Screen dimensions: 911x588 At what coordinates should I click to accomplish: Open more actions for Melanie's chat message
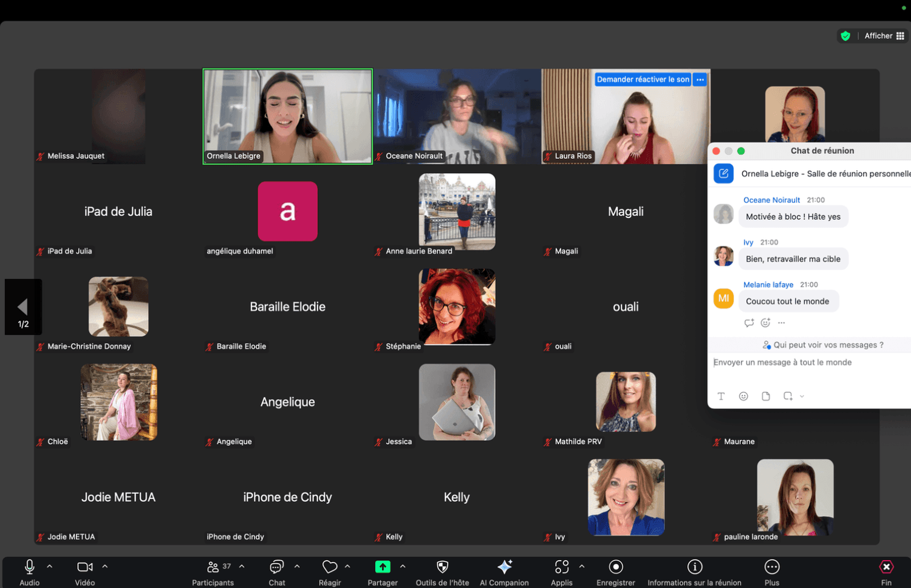point(782,323)
